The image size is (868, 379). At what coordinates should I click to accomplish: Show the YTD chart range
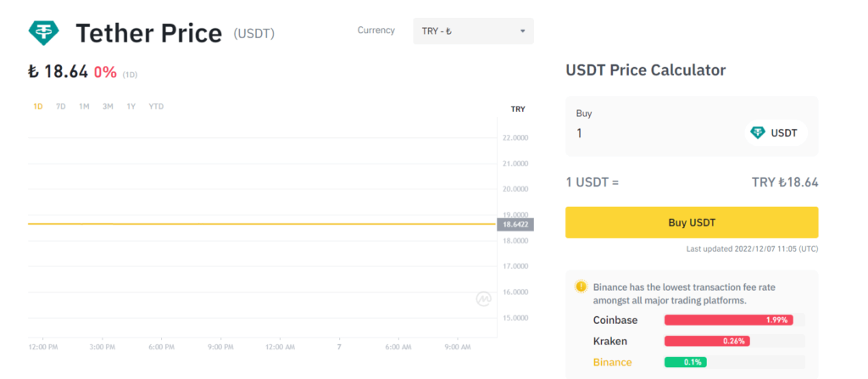tap(156, 106)
